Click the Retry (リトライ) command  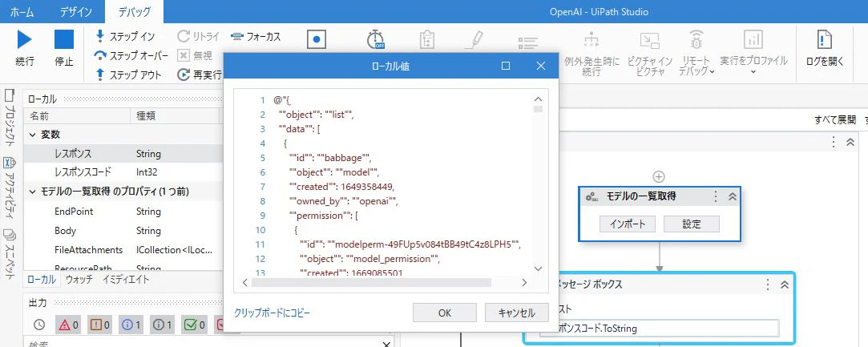tap(198, 37)
